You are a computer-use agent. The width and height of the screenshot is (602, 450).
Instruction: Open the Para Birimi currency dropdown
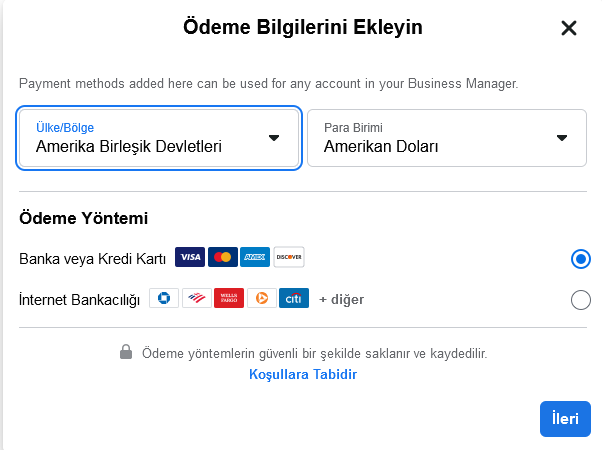point(447,138)
